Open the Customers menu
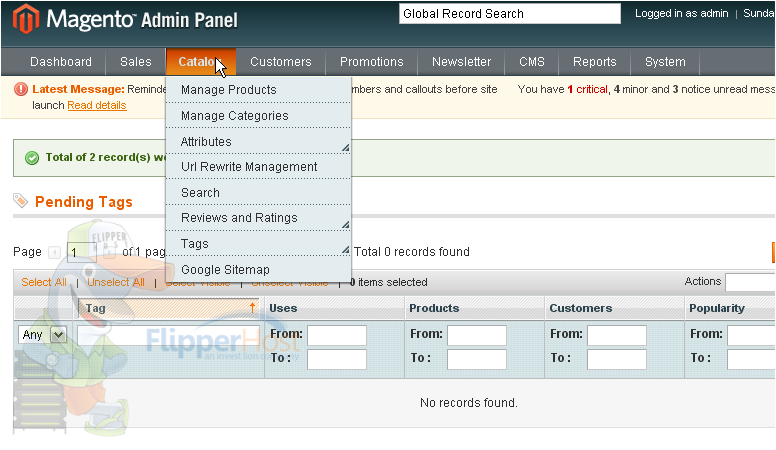Viewport: 776px width, 450px height. pyautogui.click(x=281, y=62)
